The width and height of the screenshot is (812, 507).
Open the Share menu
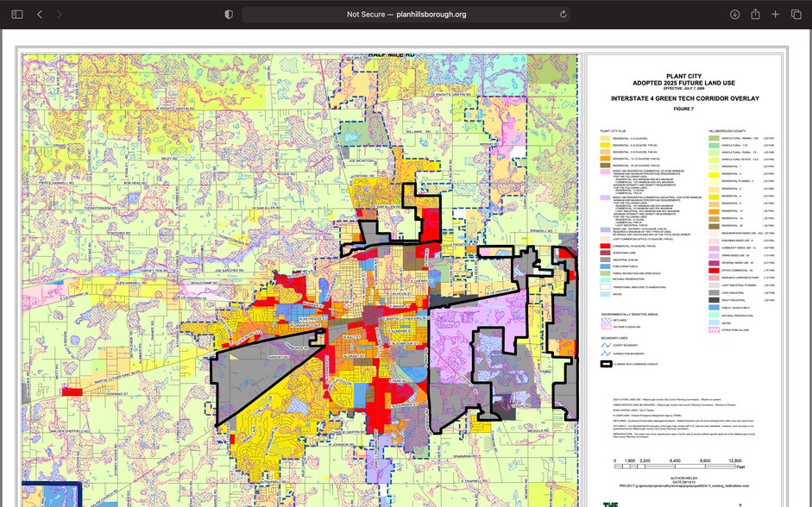(755, 15)
